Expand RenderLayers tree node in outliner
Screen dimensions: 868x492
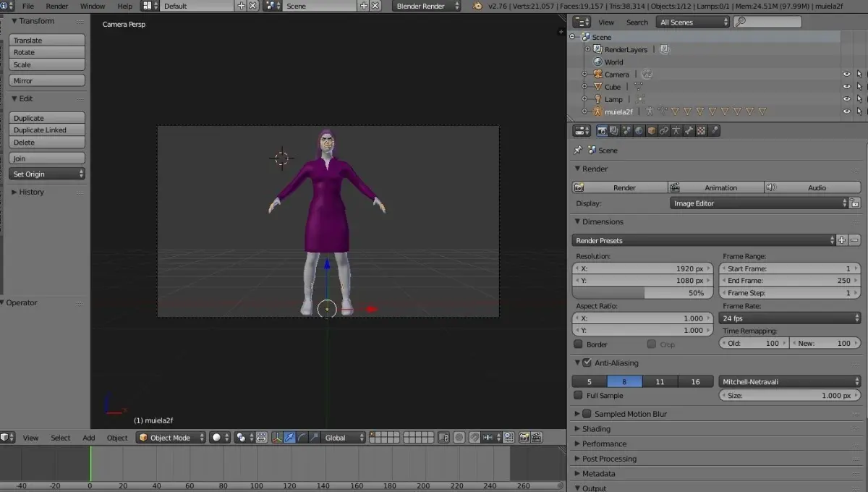[x=587, y=49]
